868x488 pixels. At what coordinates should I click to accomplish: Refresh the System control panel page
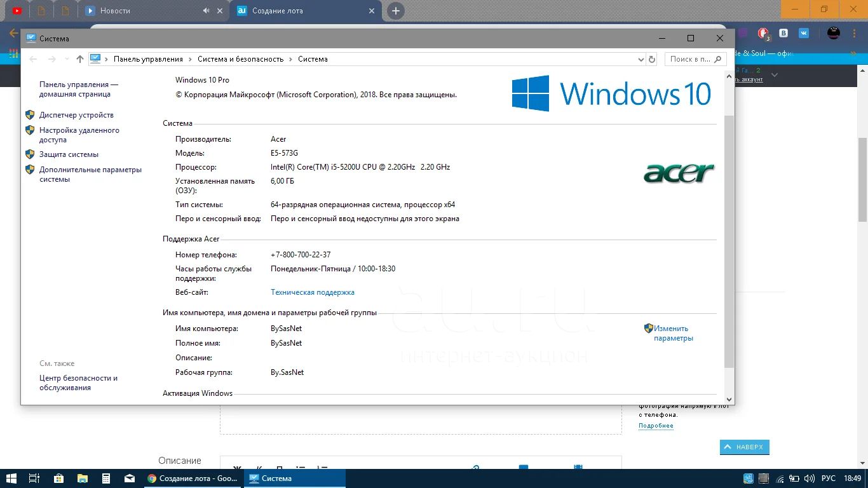point(651,59)
